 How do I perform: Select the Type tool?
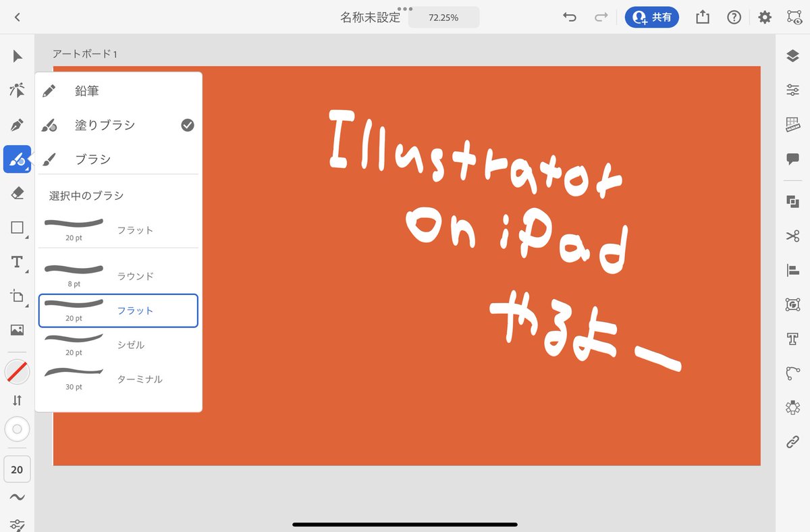click(18, 262)
